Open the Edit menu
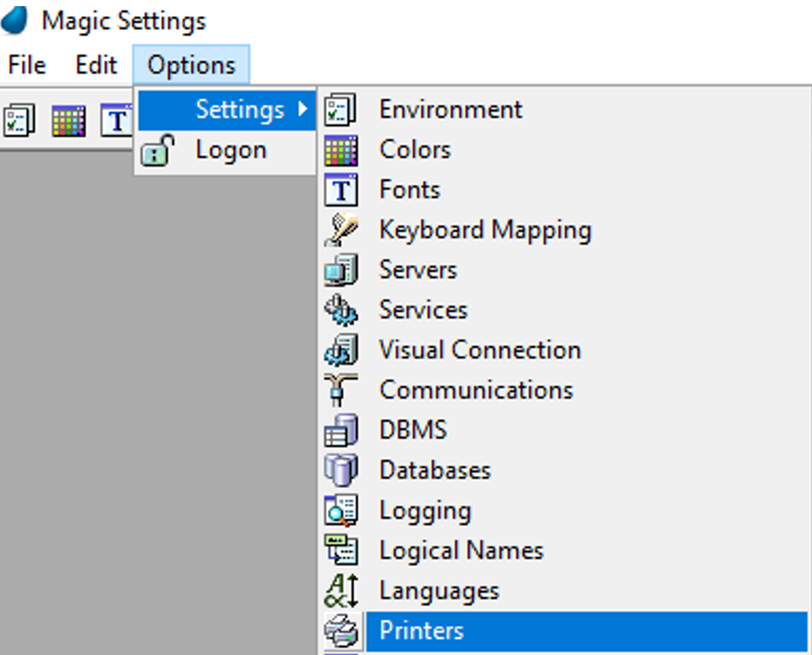The width and height of the screenshot is (812, 655). pyautogui.click(x=96, y=65)
